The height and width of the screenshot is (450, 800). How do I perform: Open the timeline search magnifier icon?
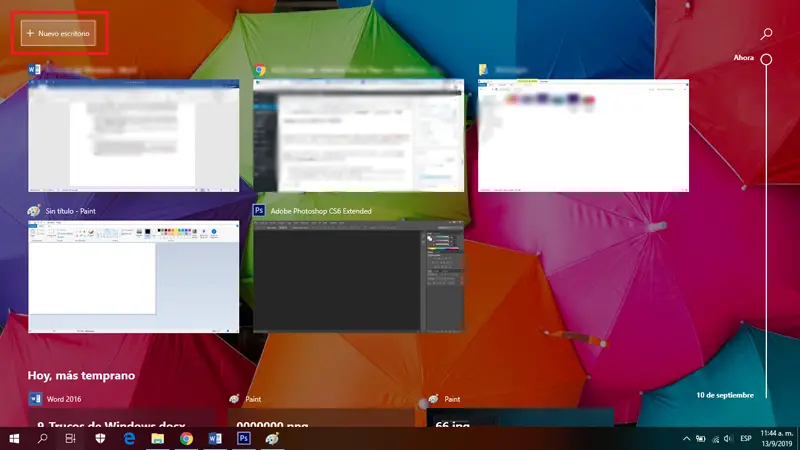pyautogui.click(x=766, y=34)
